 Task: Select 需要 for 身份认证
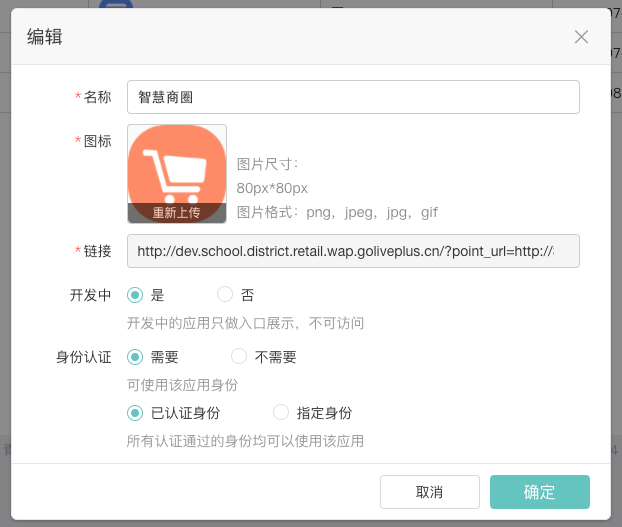pyautogui.click(x=135, y=357)
